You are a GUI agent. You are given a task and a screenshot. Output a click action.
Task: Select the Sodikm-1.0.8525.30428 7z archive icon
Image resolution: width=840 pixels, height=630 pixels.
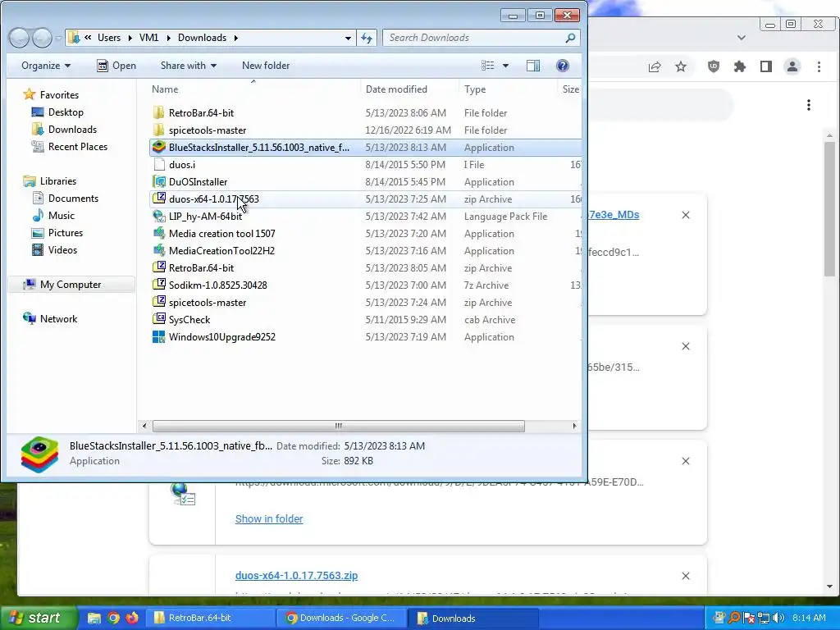[158, 285]
